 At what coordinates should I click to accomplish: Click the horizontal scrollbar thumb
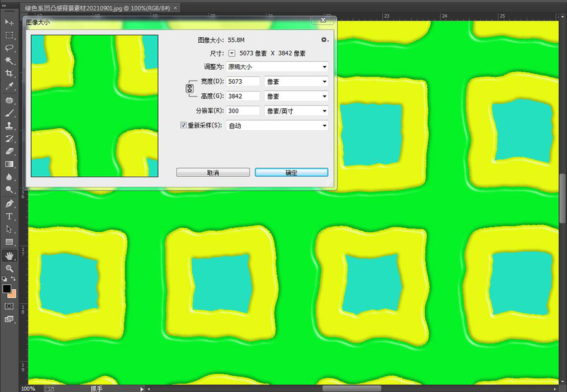(x=352, y=389)
